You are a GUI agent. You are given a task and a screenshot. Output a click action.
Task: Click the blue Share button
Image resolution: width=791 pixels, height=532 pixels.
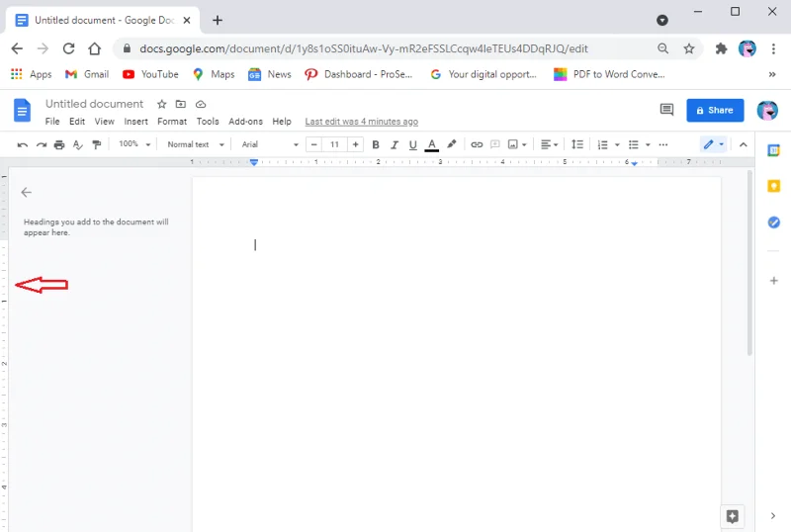(715, 110)
